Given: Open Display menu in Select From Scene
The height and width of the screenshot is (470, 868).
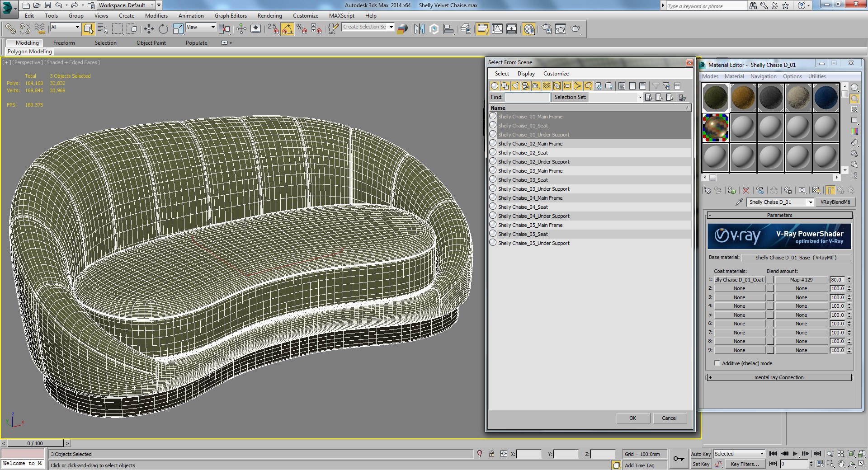Looking at the screenshot, I should tap(526, 74).
